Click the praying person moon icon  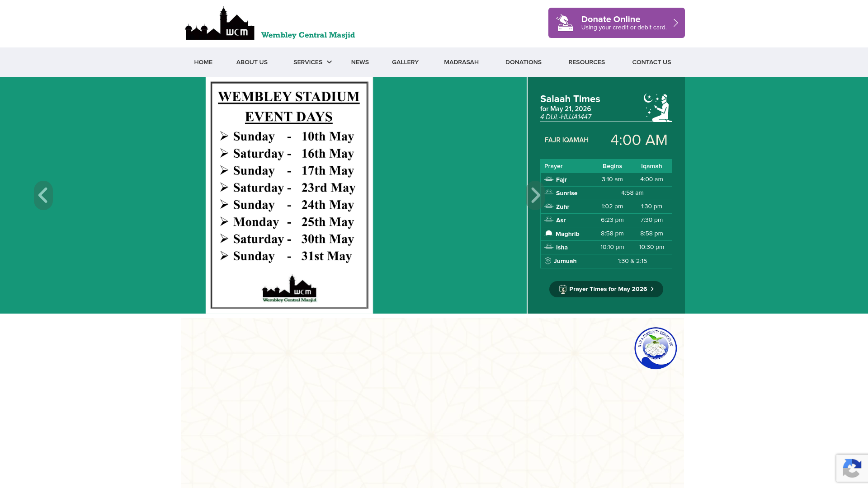point(658,108)
